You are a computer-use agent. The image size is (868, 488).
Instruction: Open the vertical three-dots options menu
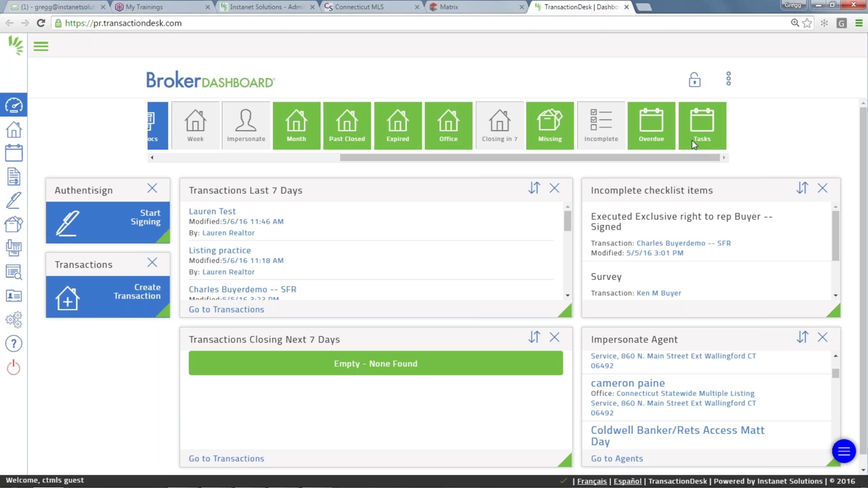728,78
